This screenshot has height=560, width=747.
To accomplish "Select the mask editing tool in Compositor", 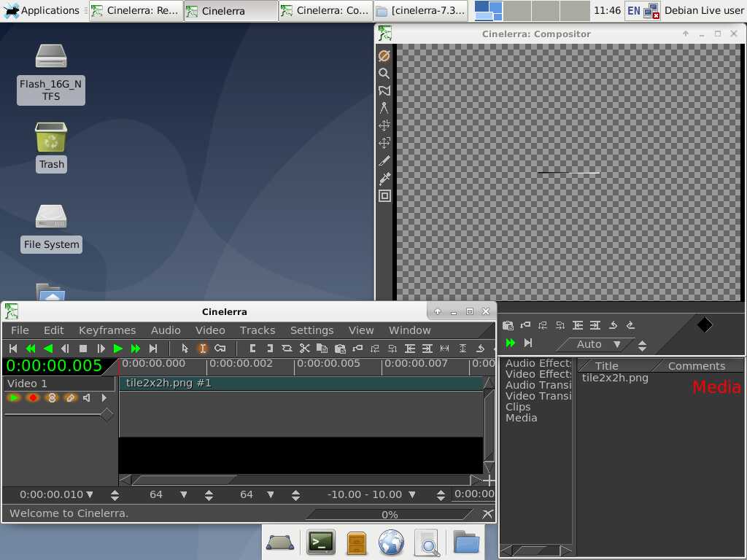I will pyautogui.click(x=384, y=90).
